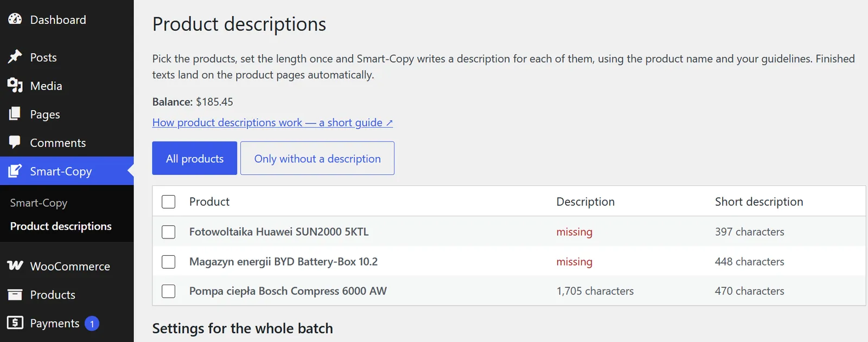Click the Products archive box icon
868x342 pixels.
pos(15,294)
